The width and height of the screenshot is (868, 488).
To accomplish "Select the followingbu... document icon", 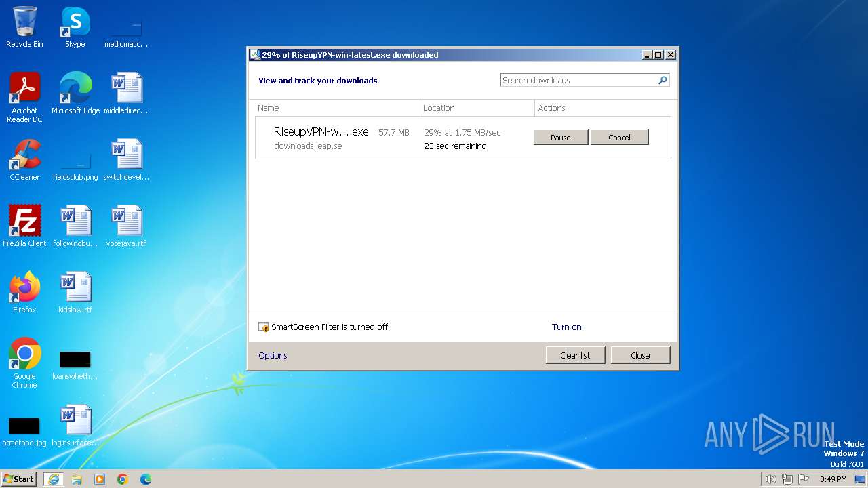I will coord(75,226).
